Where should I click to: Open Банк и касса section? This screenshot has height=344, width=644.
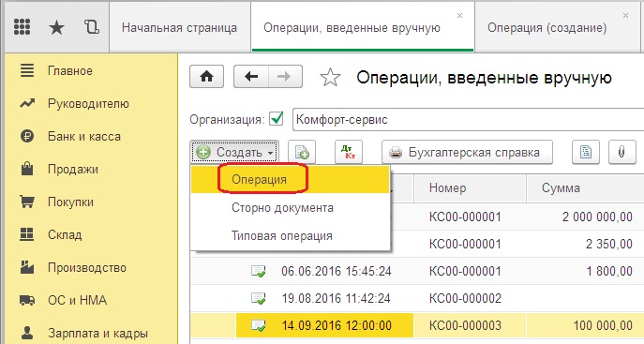(x=84, y=136)
